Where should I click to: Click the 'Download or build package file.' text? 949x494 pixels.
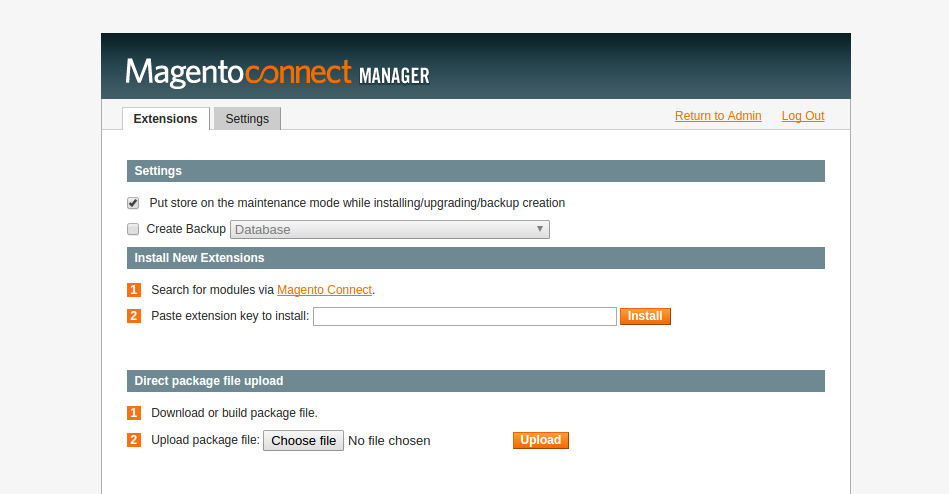pos(234,413)
